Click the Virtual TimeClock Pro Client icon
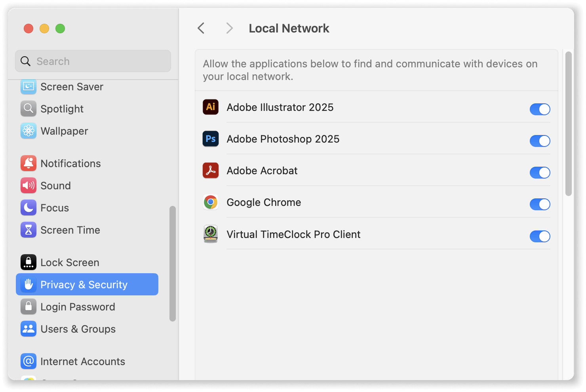The image size is (586, 392). [211, 234]
